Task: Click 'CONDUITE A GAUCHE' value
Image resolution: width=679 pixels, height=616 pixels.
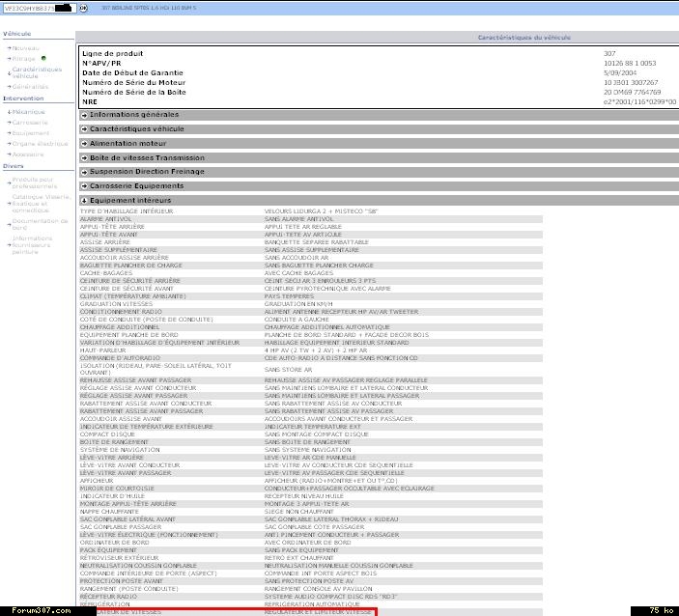Action: click(x=297, y=320)
